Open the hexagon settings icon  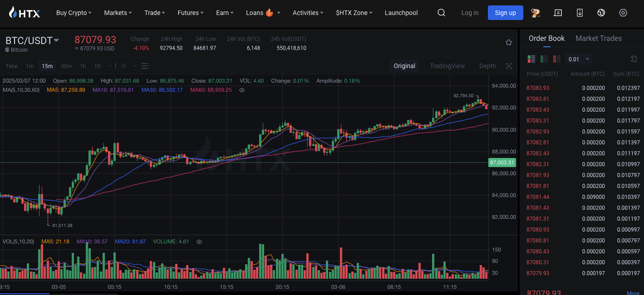623,13
